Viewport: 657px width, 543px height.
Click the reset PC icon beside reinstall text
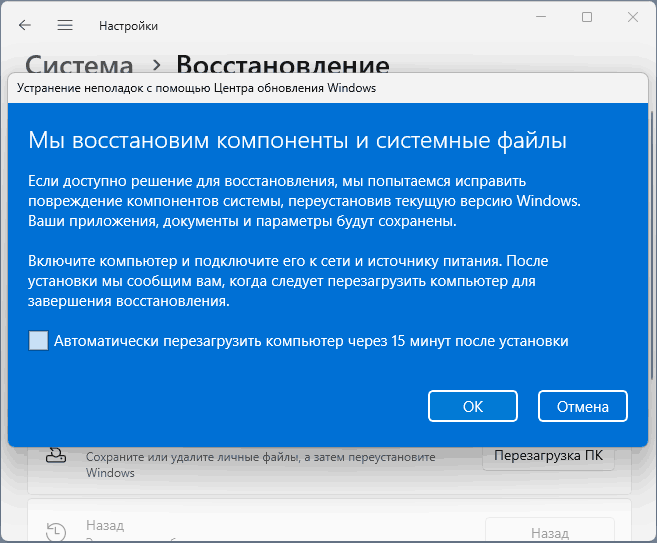pyautogui.click(x=56, y=455)
